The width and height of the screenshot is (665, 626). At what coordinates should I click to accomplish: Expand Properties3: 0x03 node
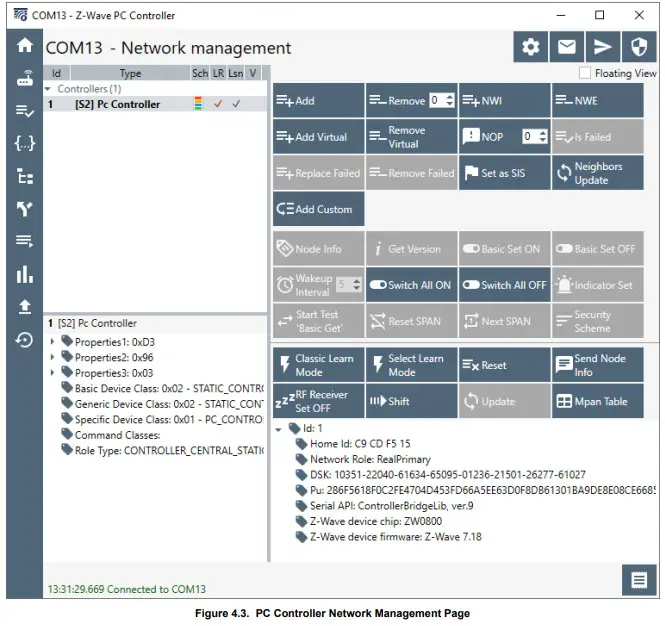pyautogui.click(x=52, y=372)
